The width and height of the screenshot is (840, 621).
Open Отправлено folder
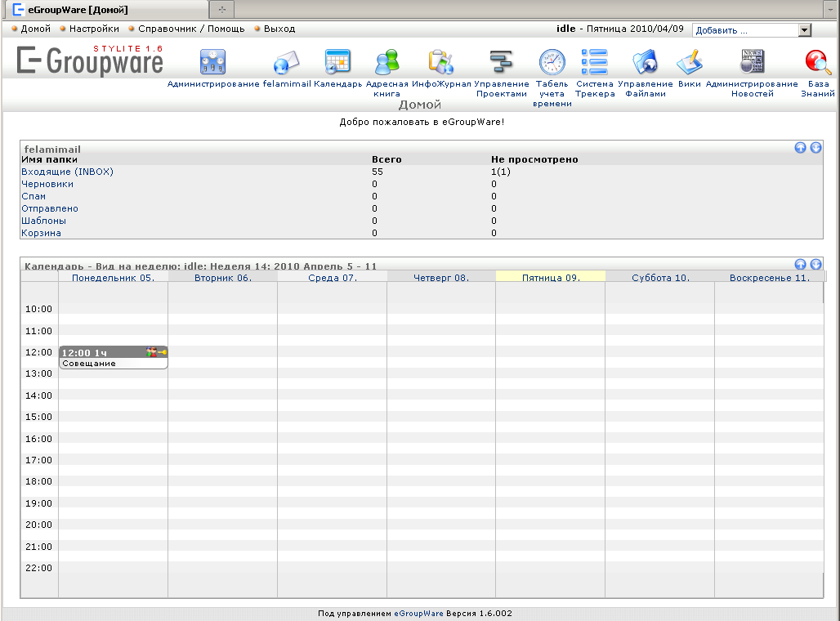[x=50, y=208]
